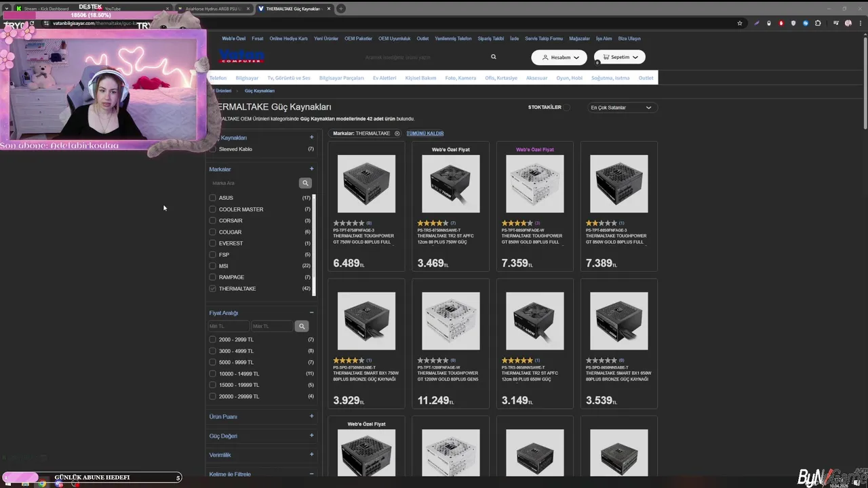Click the main product search field
Image resolution: width=868 pixels, height=488 pixels.
tap(424, 57)
